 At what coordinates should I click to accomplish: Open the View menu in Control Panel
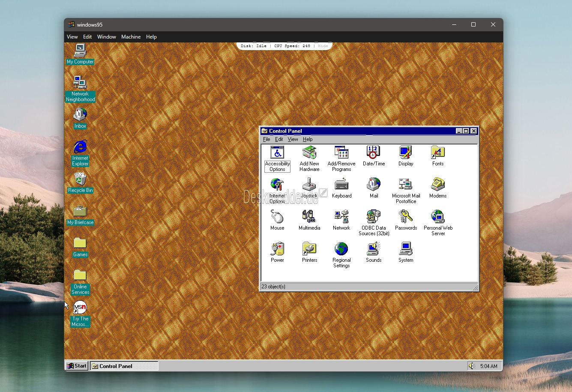pyautogui.click(x=293, y=139)
